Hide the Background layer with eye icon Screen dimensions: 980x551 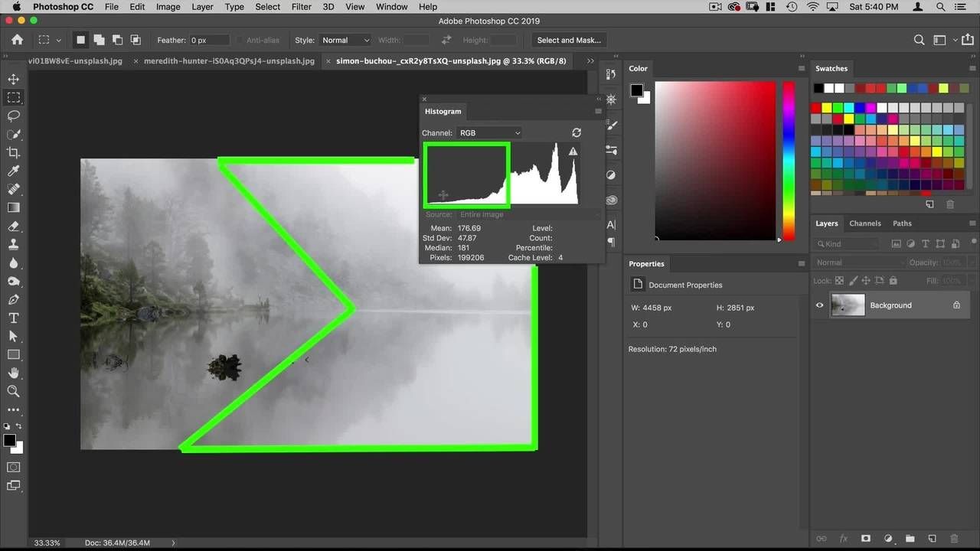pyautogui.click(x=819, y=305)
